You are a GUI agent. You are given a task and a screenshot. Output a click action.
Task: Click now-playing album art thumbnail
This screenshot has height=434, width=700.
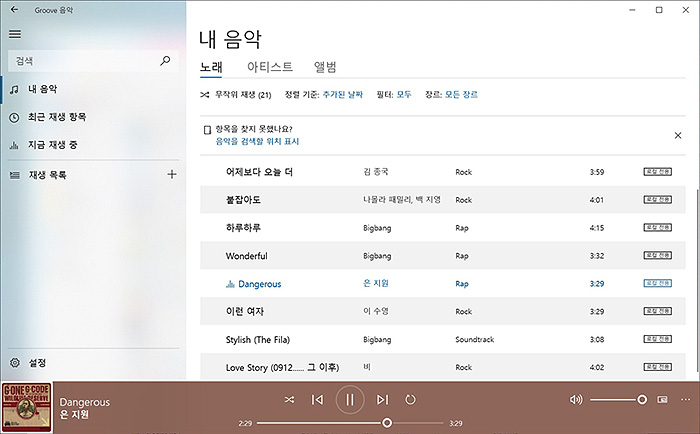click(x=26, y=408)
